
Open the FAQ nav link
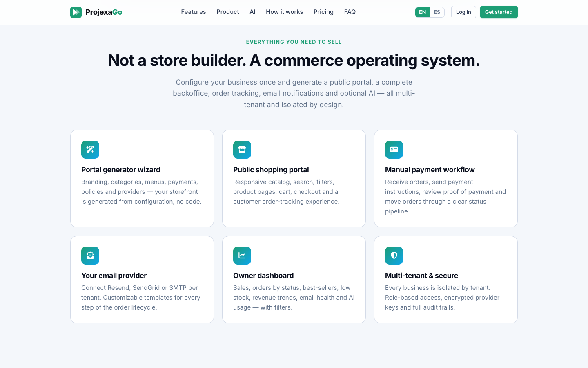[x=350, y=12]
